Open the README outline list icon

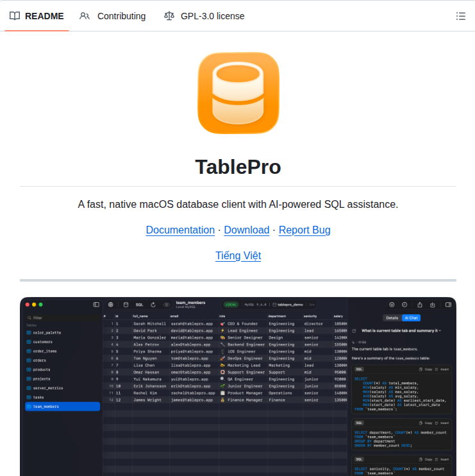point(460,16)
